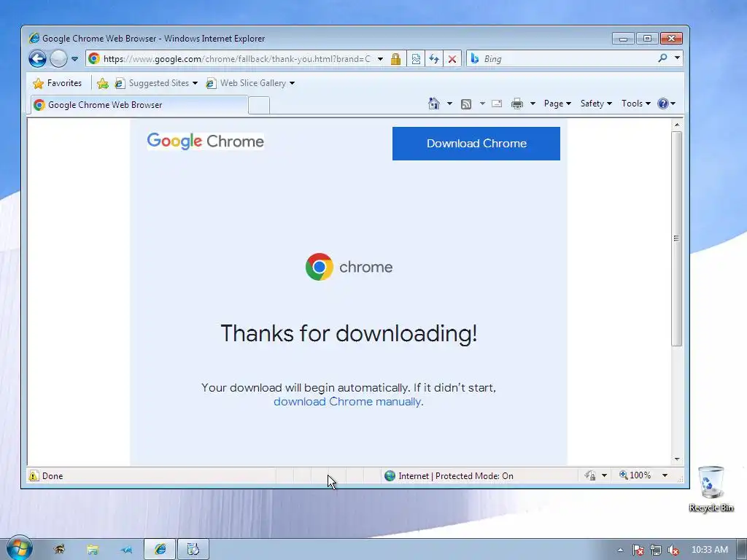Open the Safety menu
Screen dimensions: 747x560
tap(596, 104)
